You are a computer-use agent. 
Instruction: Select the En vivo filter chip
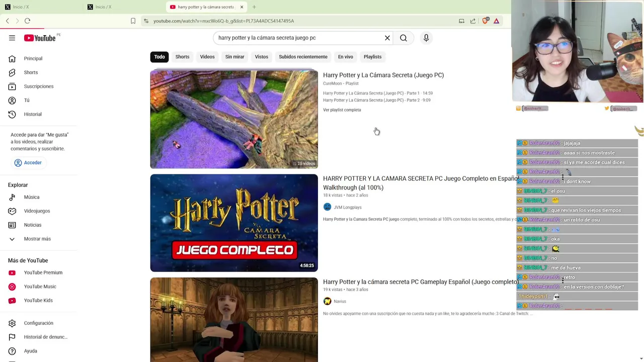click(x=345, y=57)
